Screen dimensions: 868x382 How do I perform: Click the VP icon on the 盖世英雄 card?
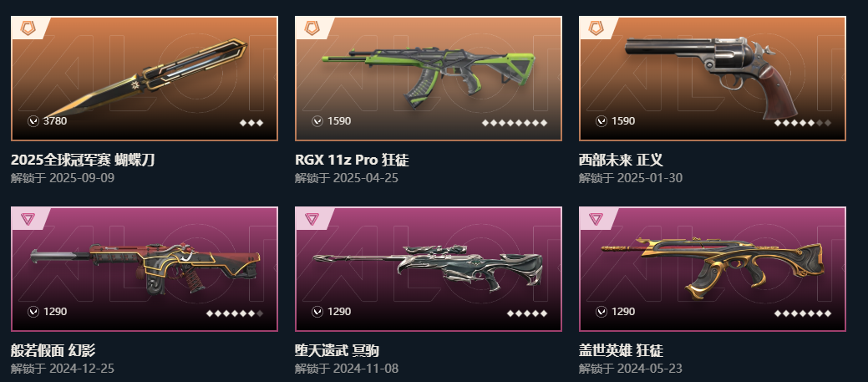(x=602, y=313)
